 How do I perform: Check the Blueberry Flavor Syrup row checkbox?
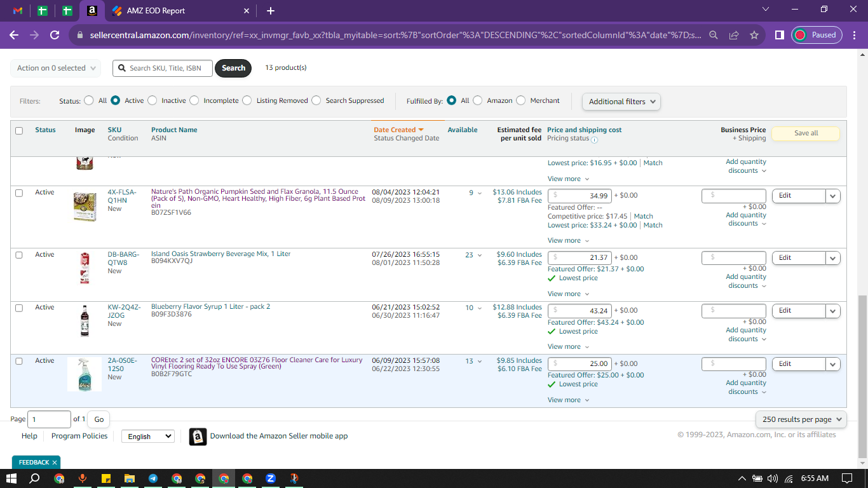pyautogui.click(x=19, y=308)
